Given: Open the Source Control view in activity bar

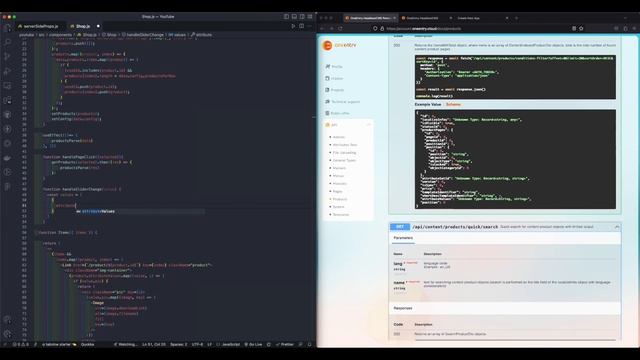Looking at the screenshot, I should pos(7,56).
